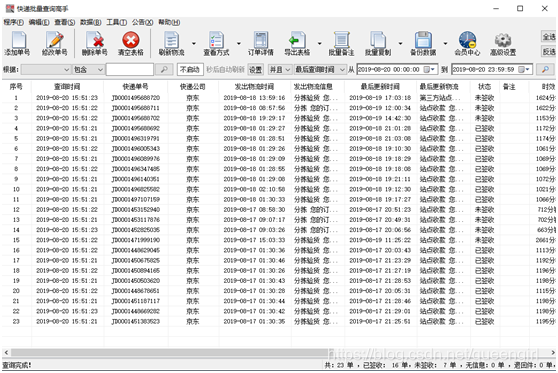
Task: Click the red 清空表格 clear table icon
Action: pyautogui.click(x=131, y=40)
